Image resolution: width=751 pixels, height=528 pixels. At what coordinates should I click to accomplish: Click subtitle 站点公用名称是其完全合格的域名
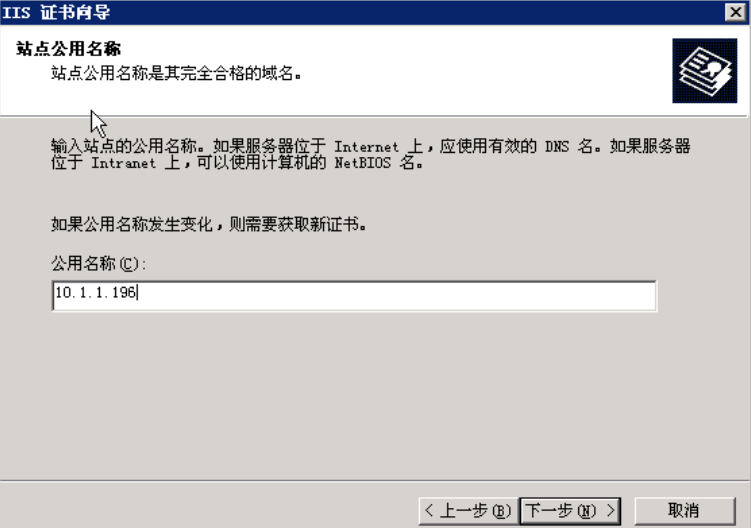tap(176, 73)
